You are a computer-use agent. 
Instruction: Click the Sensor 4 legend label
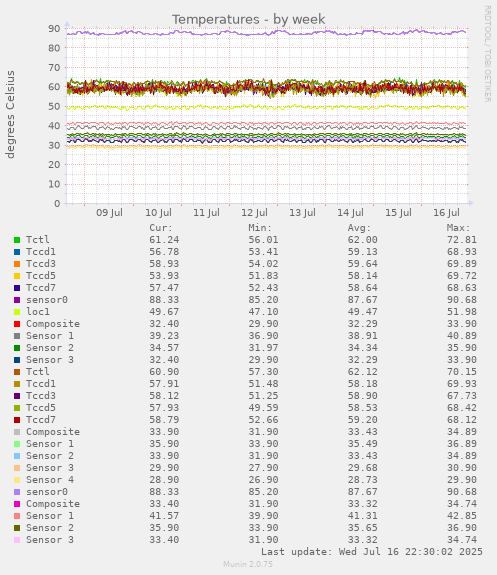(50, 480)
